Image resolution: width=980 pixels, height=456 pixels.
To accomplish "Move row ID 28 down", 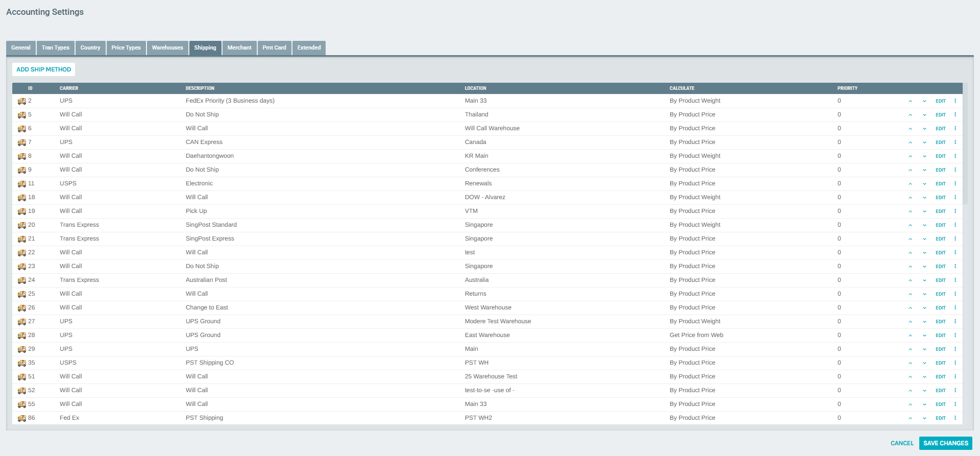I will (924, 335).
